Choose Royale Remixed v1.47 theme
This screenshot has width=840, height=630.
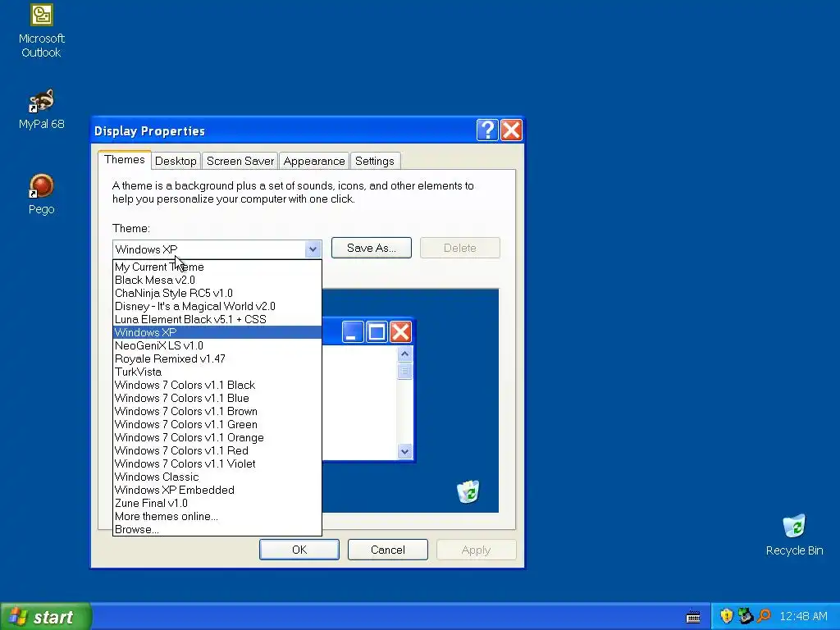tap(217, 358)
